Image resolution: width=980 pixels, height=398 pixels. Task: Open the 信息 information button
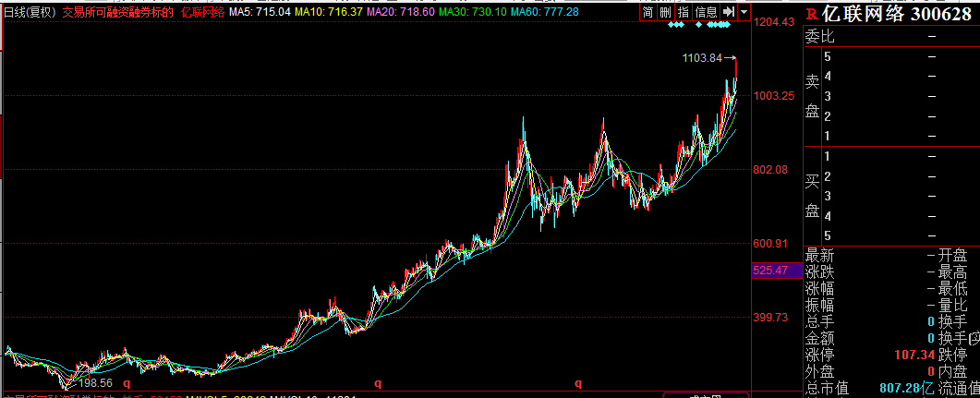(707, 11)
